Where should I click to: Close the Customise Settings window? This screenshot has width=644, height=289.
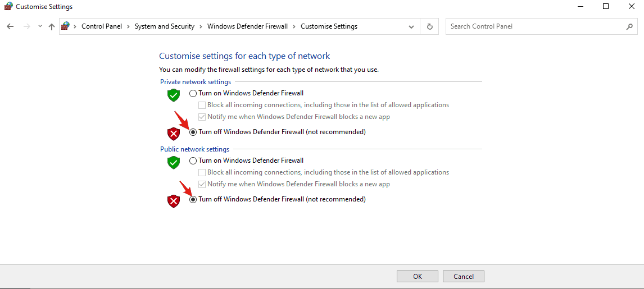632,7
